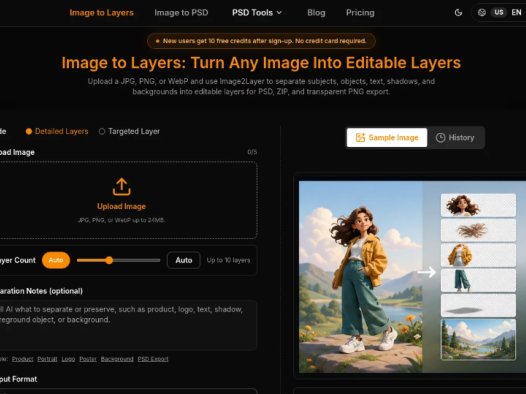This screenshot has width=526, height=394.
Task: Click the 'JPG, PNG, or WebP up to 24MB' text
Action: tap(121, 220)
